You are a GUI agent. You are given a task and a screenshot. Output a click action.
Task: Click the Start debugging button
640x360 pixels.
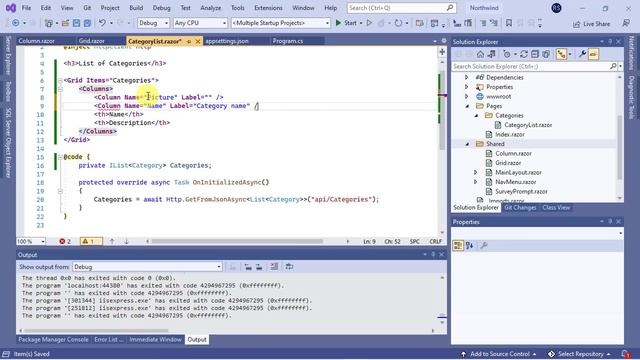(x=347, y=23)
